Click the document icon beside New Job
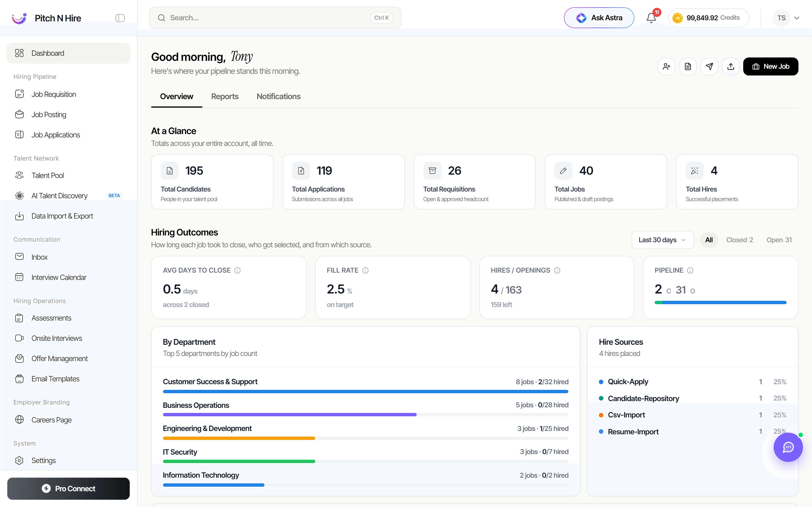Image resolution: width=812 pixels, height=507 pixels. coord(688,66)
